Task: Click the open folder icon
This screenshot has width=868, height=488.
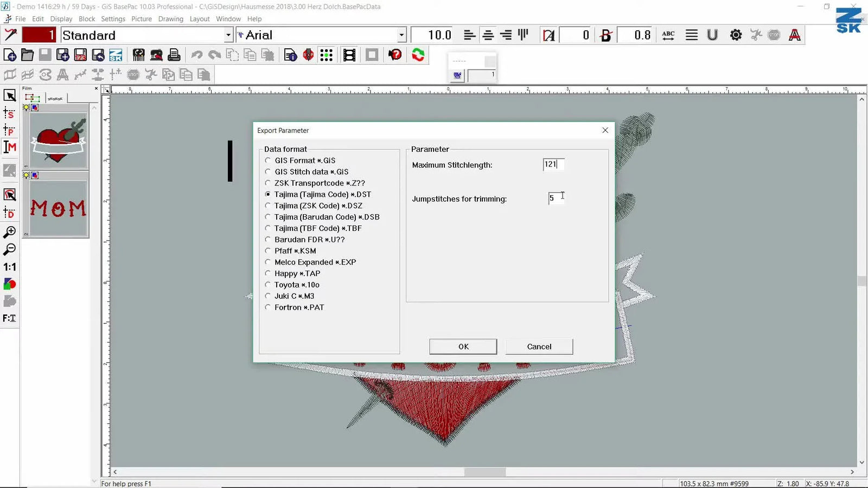Action: pyautogui.click(x=27, y=55)
